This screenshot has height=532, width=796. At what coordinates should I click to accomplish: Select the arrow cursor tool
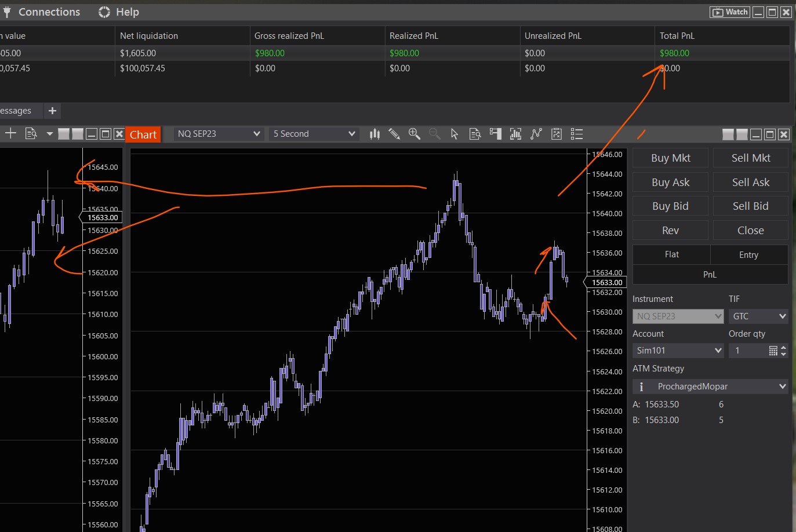pos(455,134)
